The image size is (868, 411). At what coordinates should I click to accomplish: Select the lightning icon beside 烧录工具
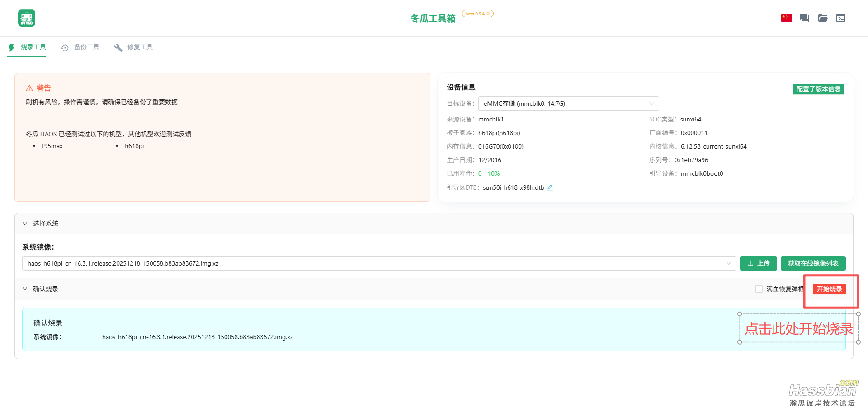pos(11,47)
